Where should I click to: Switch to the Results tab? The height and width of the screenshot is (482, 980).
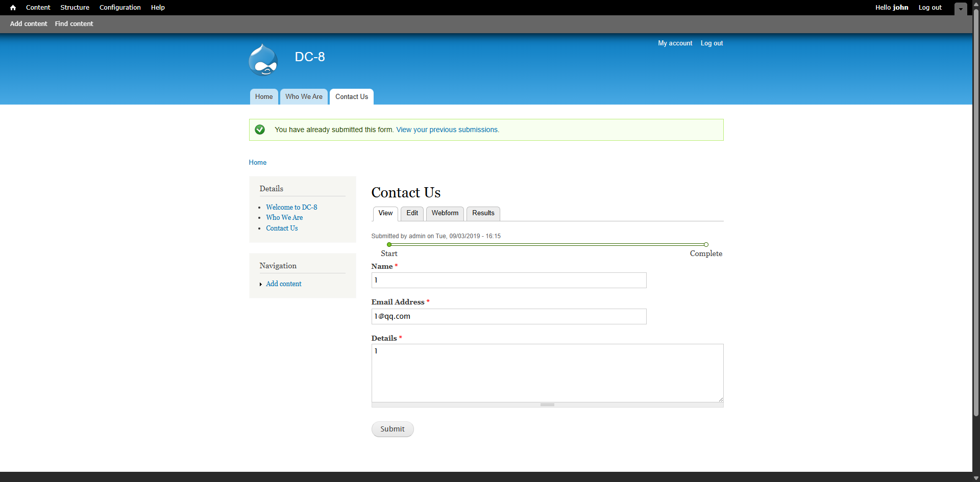483,213
